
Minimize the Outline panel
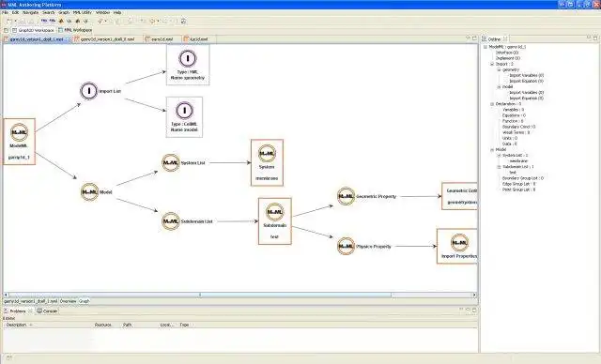tap(589, 38)
